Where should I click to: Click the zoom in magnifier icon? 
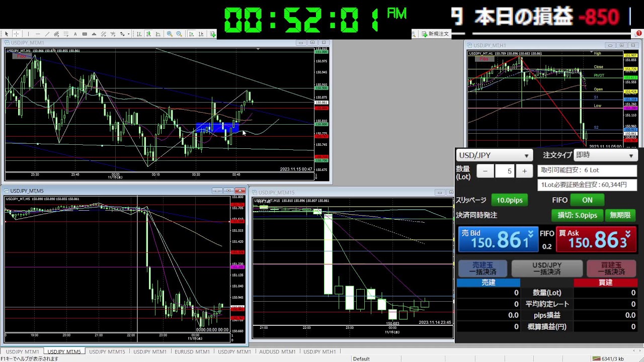pyautogui.click(x=170, y=34)
